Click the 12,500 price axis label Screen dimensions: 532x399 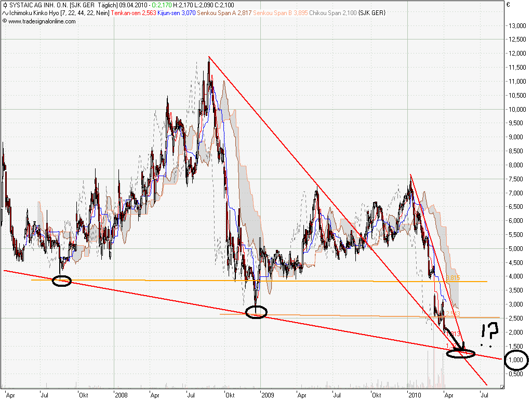(x=517, y=39)
